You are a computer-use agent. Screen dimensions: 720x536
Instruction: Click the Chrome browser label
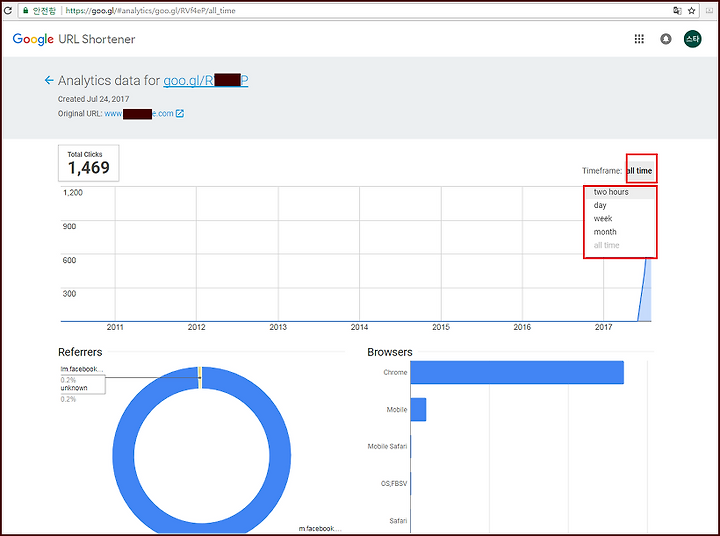[x=395, y=372]
